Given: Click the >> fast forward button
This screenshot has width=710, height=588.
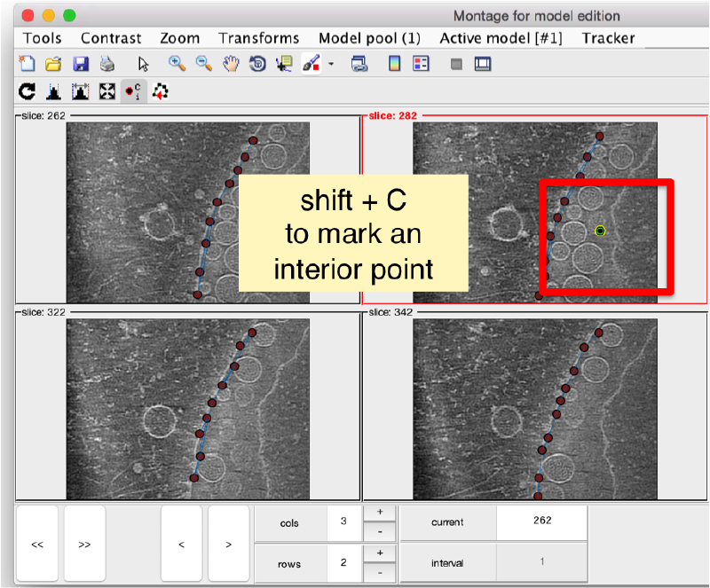Looking at the screenshot, I should click(x=84, y=545).
